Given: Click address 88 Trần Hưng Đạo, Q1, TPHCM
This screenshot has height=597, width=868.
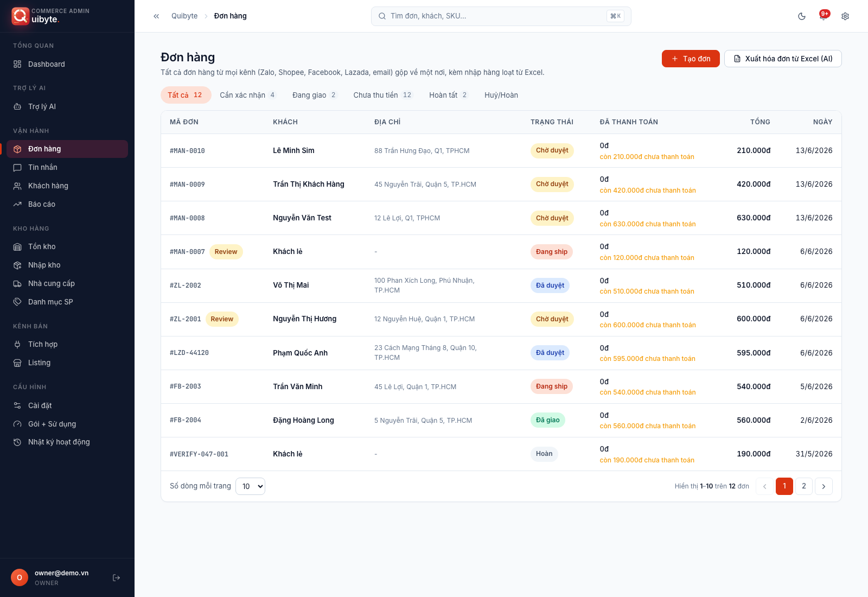Looking at the screenshot, I should tap(422, 151).
